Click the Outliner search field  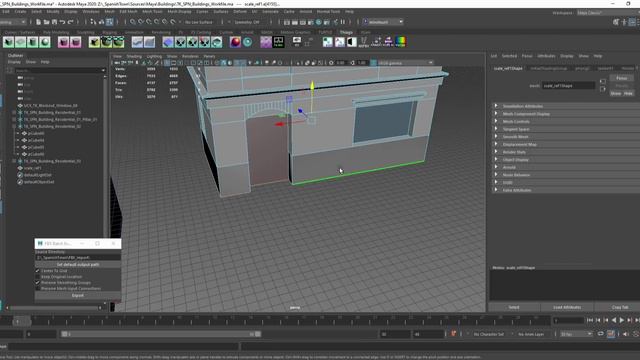pyautogui.click(x=60, y=70)
